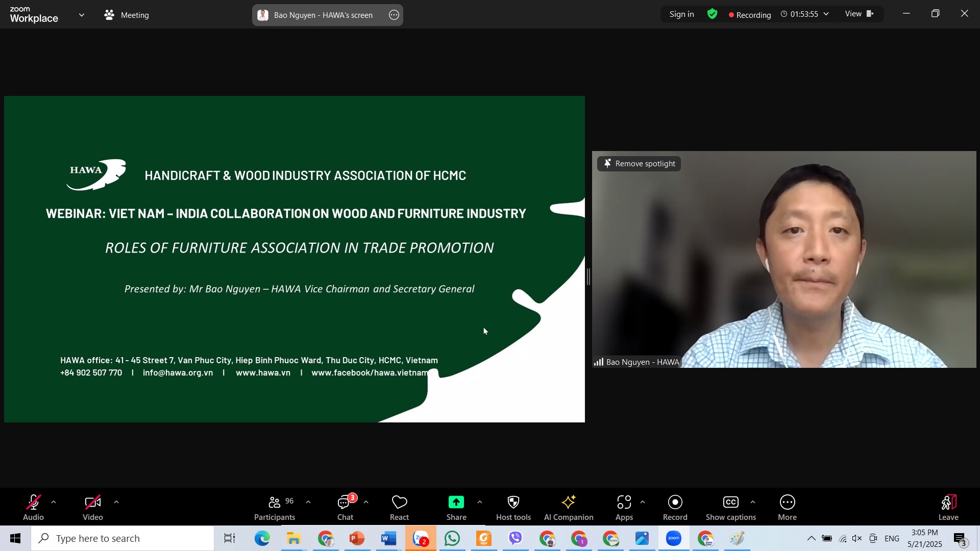Image resolution: width=980 pixels, height=551 pixels.
Task: Click the More options ellipsis
Action: tap(788, 508)
